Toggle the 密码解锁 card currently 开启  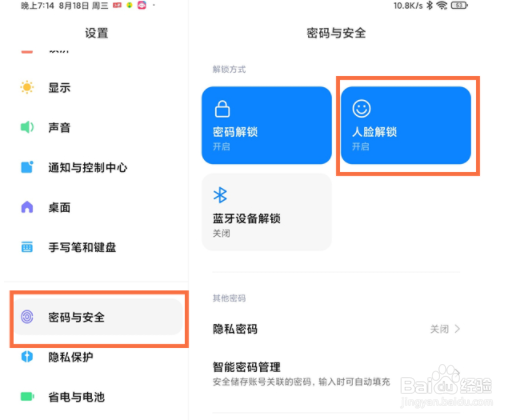coord(267,125)
